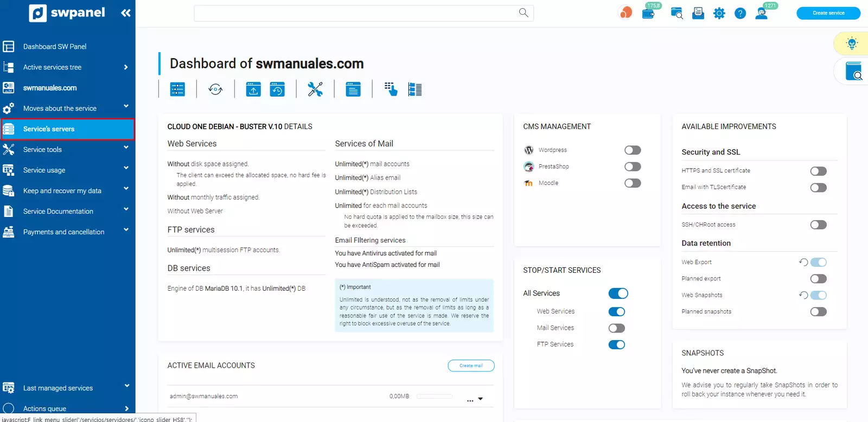Open the help question mark icon

[740, 14]
